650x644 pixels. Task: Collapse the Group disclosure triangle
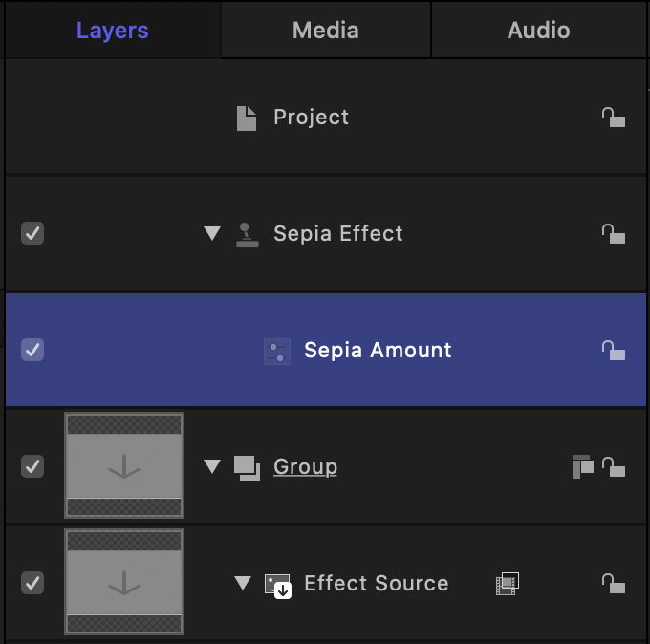click(212, 467)
